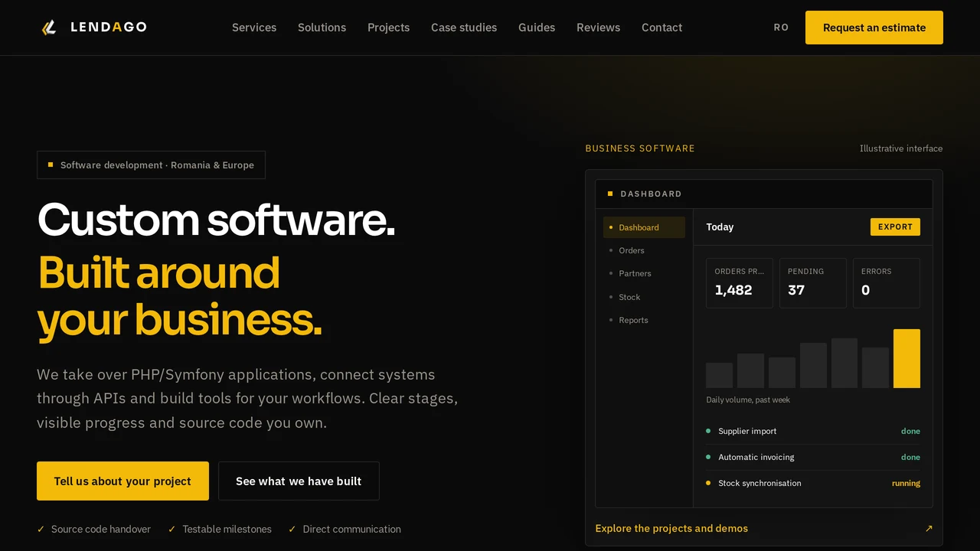View the Reviews page

598,28
